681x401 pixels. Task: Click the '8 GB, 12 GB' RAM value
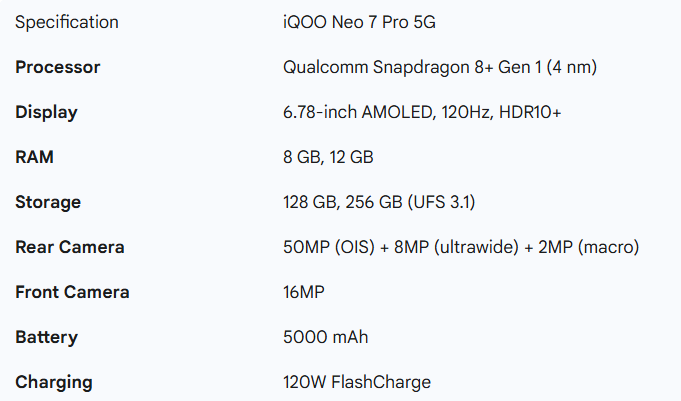(329, 157)
